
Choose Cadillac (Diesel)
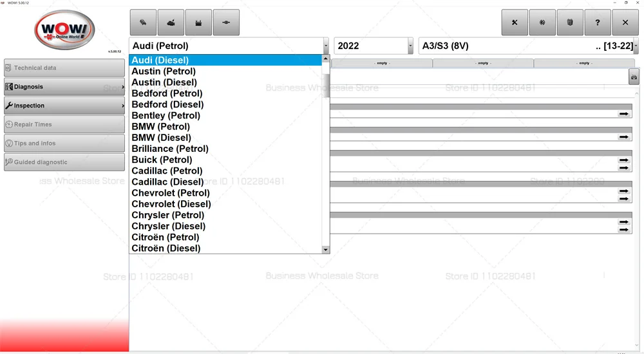(225, 182)
